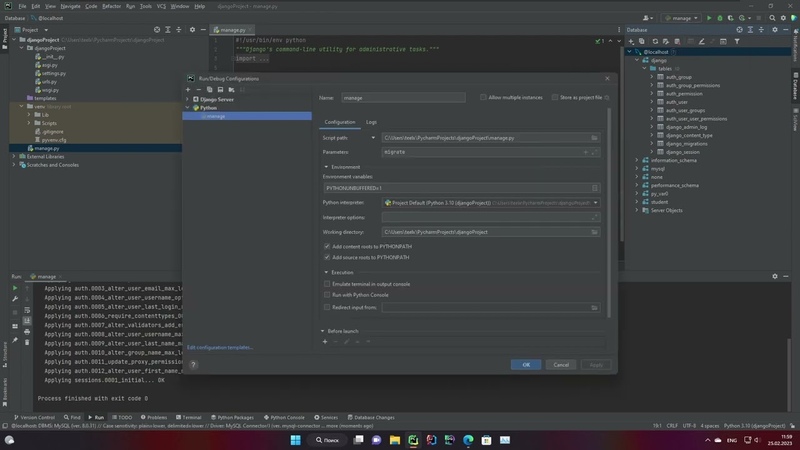800x450 pixels.
Task: Expand the Parameters field editor
Action: click(594, 152)
